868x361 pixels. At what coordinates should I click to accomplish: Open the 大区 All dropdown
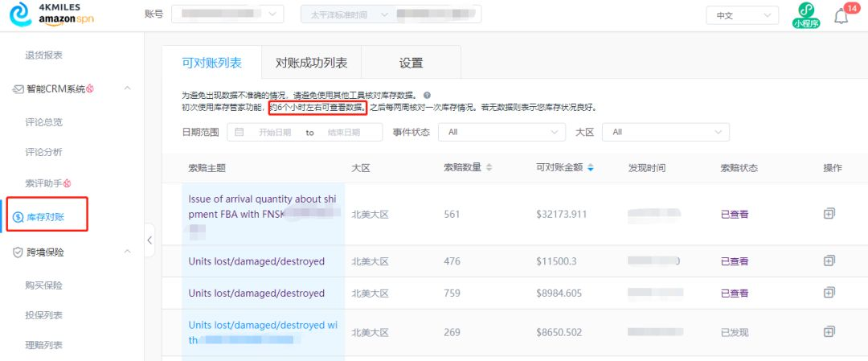(x=666, y=132)
